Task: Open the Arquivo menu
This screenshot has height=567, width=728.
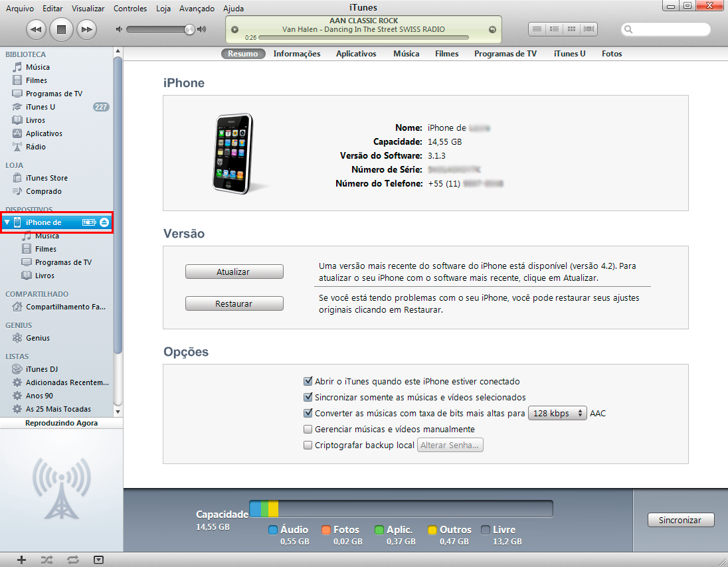Action: pos(19,9)
